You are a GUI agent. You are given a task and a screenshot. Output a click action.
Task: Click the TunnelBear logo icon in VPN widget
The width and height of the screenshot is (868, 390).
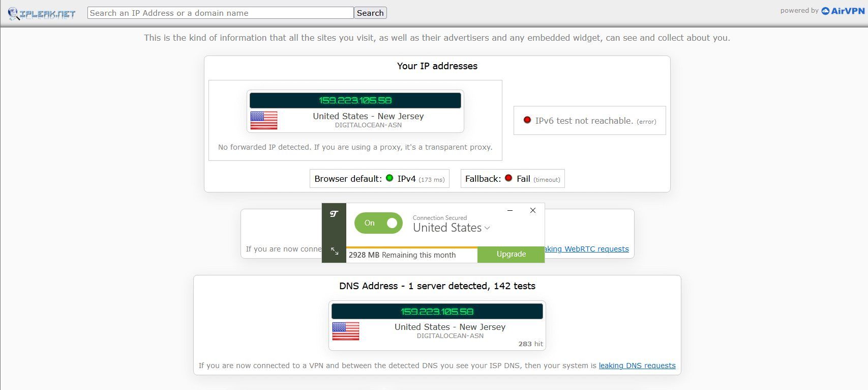point(334,214)
